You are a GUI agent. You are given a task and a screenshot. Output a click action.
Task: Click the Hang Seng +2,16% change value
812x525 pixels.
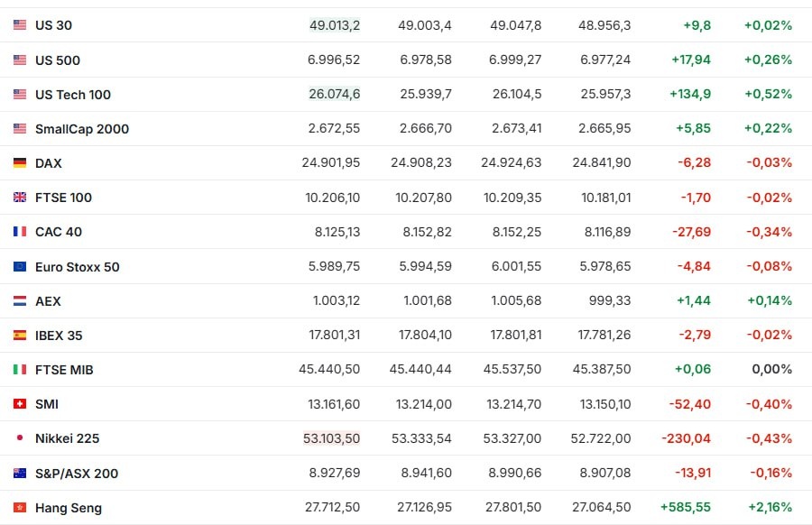point(768,508)
